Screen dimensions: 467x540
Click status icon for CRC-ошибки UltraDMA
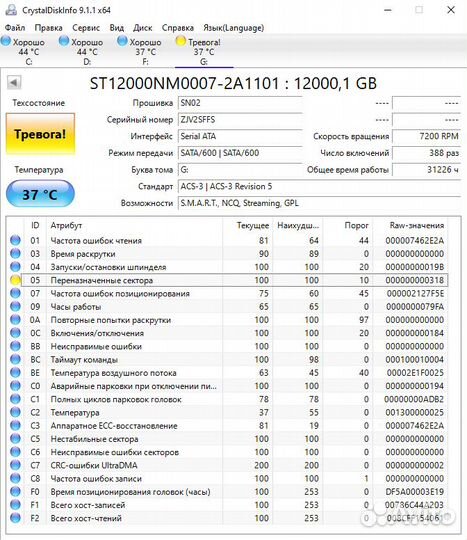click(x=15, y=465)
